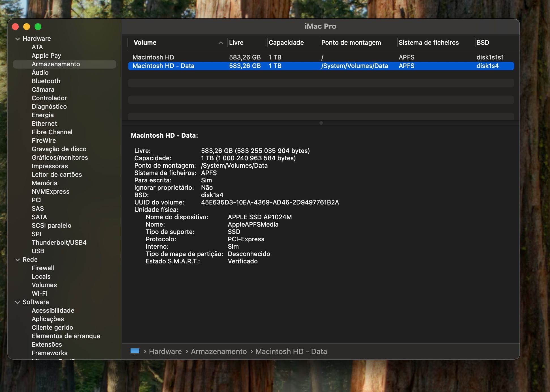Click the computer icon in the path bar
This screenshot has width=550, height=392.
(135, 351)
